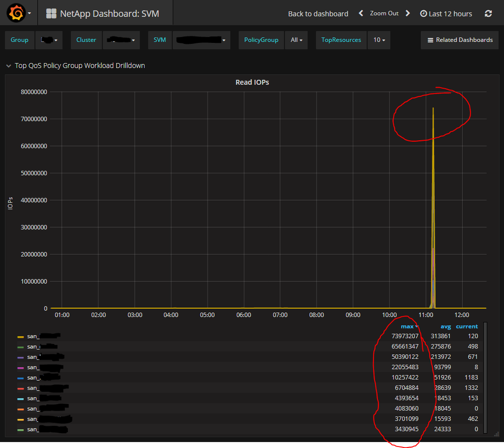Open the SVM variable dropdown
This screenshot has height=448, width=504.
(201, 40)
